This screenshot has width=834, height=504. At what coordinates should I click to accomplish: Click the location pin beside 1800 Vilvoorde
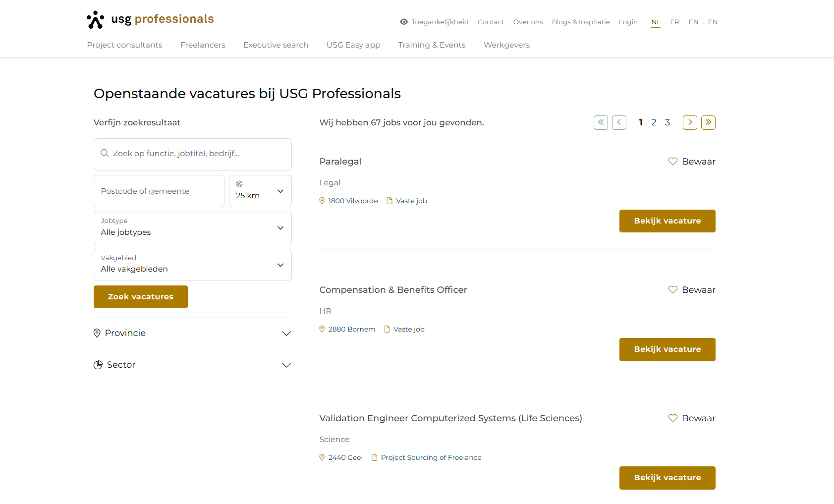[322, 201]
